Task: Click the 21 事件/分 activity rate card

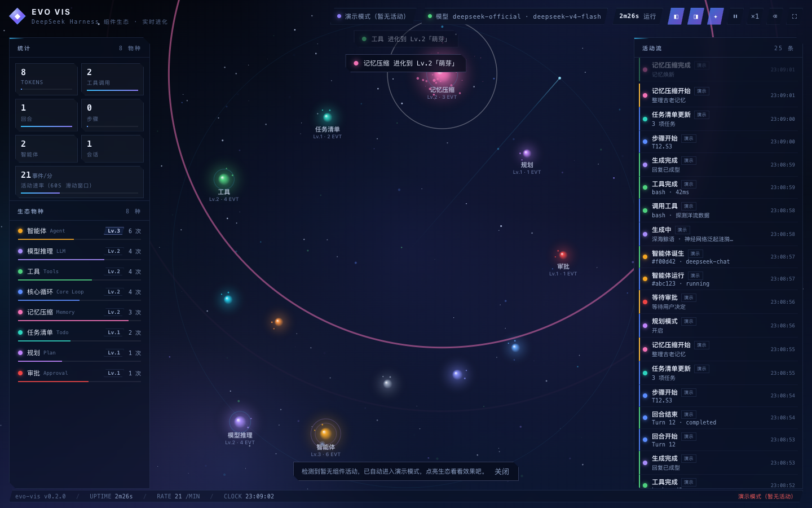Action: tap(80, 182)
